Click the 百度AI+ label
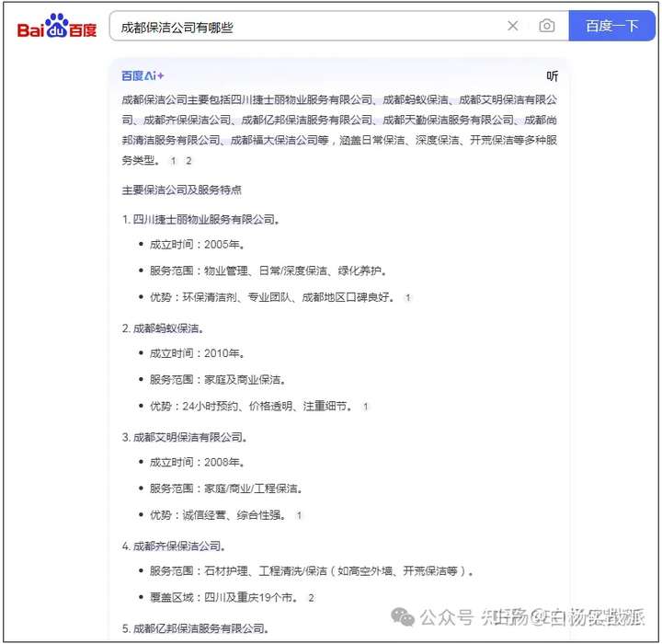Screen dimensions: 662x644 click(x=143, y=76)
